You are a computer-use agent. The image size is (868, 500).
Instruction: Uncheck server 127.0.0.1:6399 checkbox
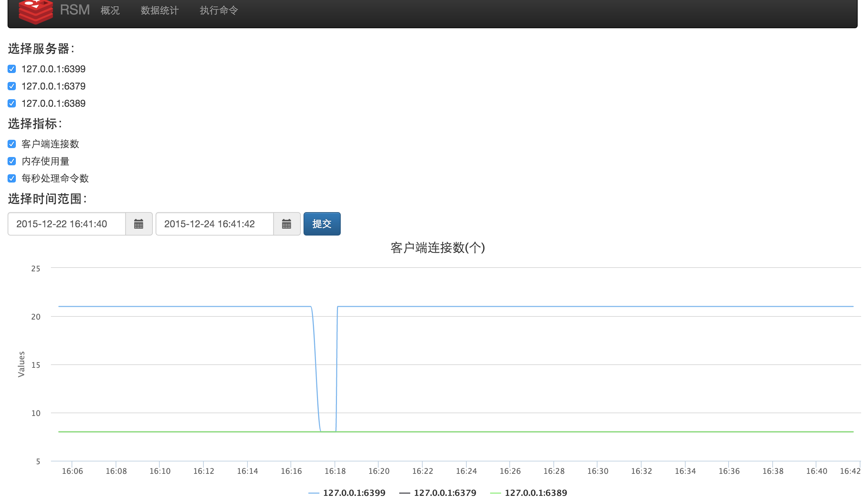click(12, 69)
